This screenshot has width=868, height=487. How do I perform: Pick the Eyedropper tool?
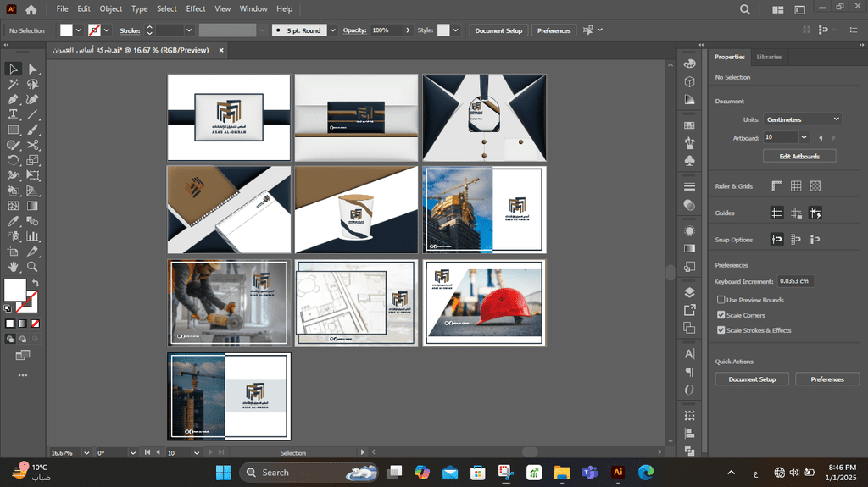14,221
